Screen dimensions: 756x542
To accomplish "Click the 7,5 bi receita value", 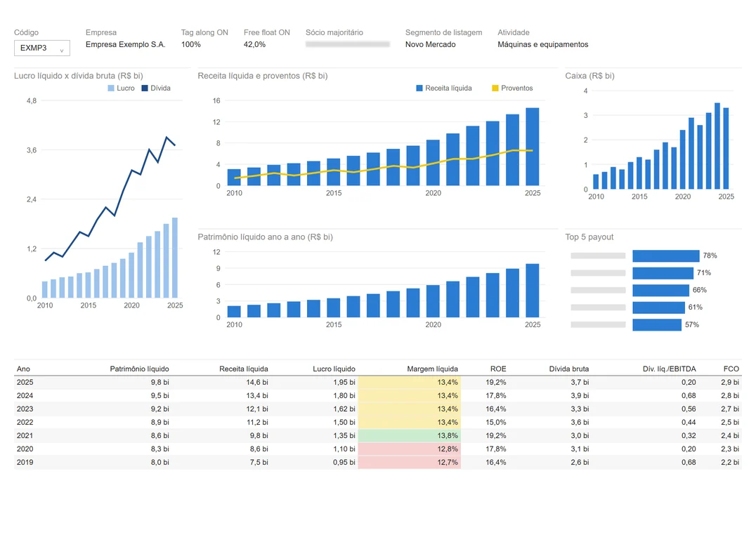I will 259,463.
